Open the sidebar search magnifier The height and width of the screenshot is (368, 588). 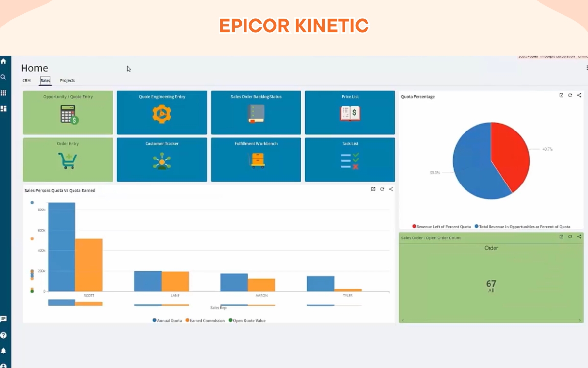click(3, 77)
